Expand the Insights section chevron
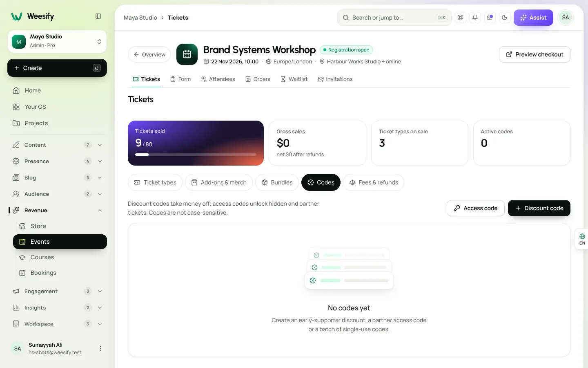Viewport: 588px width, 368px height. point(100,307)
